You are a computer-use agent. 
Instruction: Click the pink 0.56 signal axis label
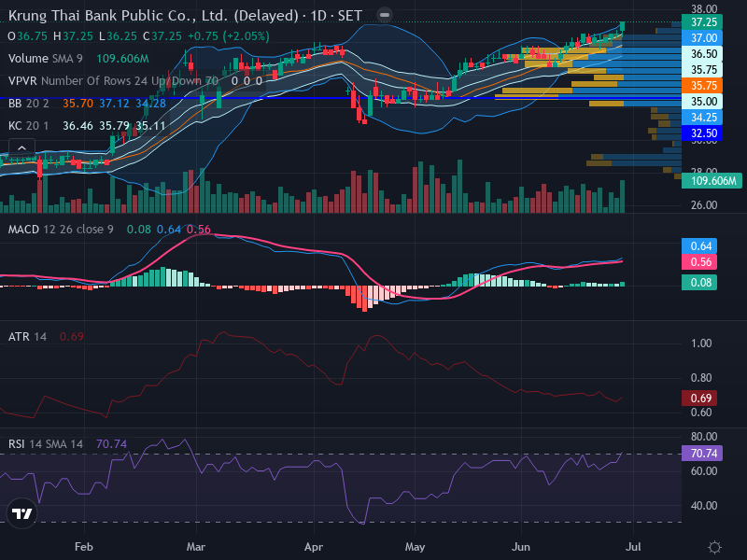(x=699, y=262)
